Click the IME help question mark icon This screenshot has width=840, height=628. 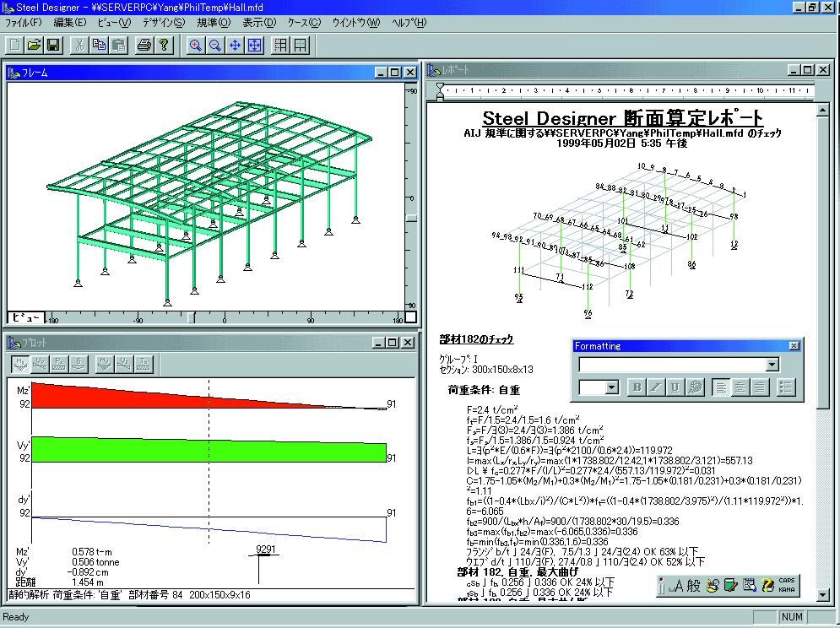(767, 586)
